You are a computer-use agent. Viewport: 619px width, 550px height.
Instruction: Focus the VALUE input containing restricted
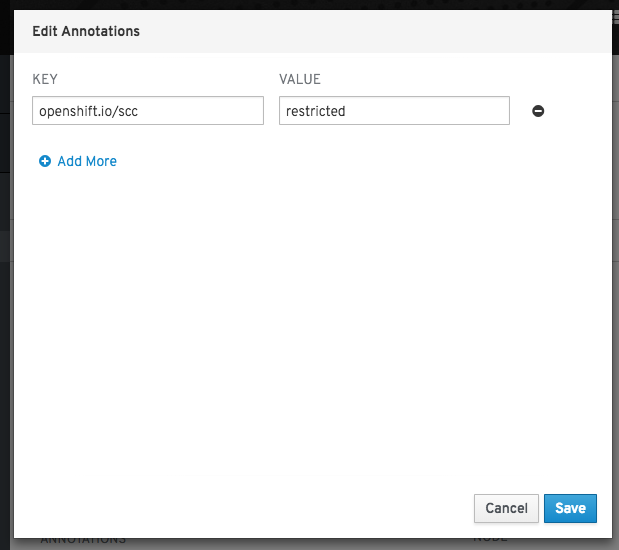point(394,111)
